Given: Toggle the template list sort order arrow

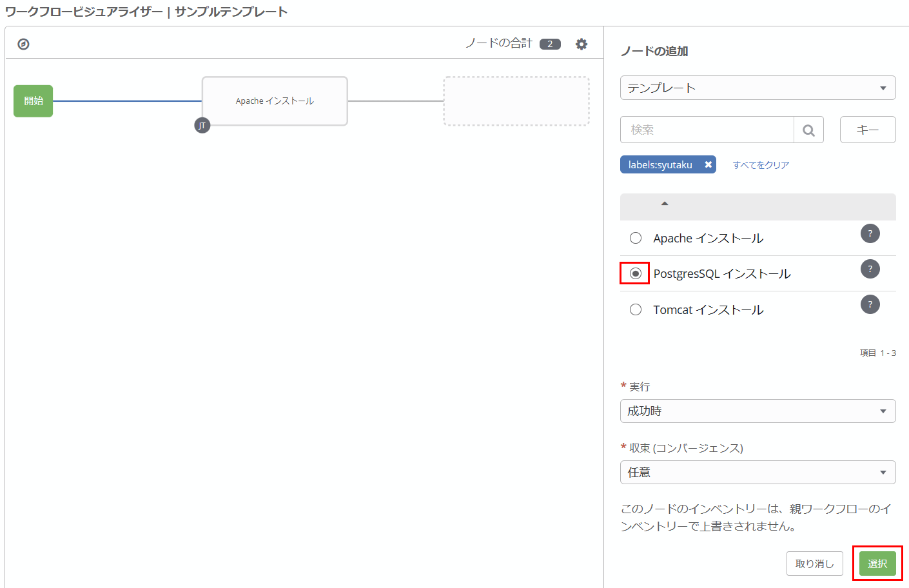Looking at the screenshot, I should 664,203.
